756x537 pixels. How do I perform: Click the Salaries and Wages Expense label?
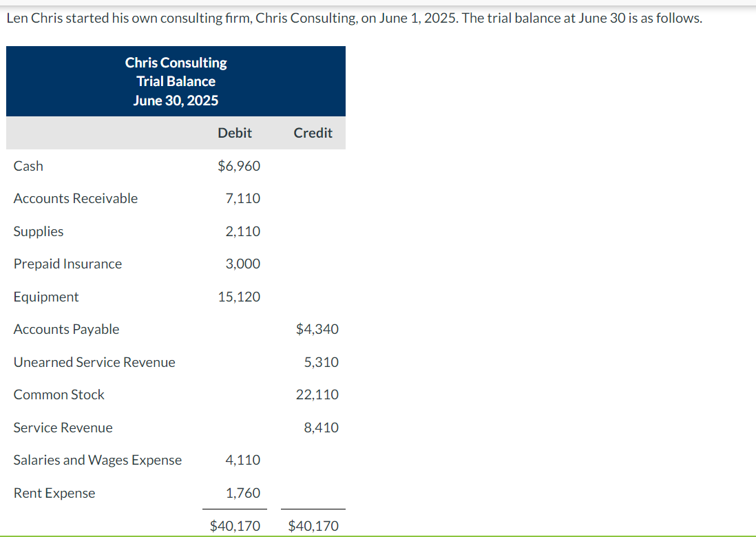pyautogui.click(x=97, y=460)
